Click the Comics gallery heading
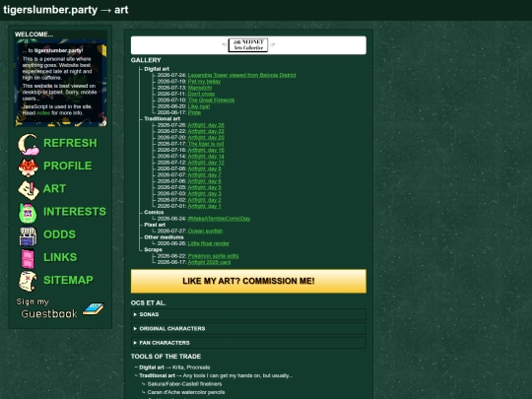 154,213
